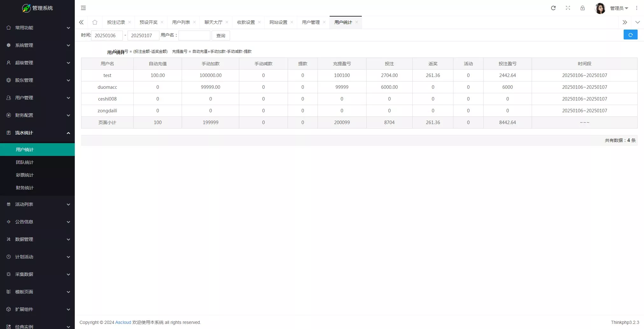Close the 用户管理 tab

pyautogui.click(x=324, y=22)
